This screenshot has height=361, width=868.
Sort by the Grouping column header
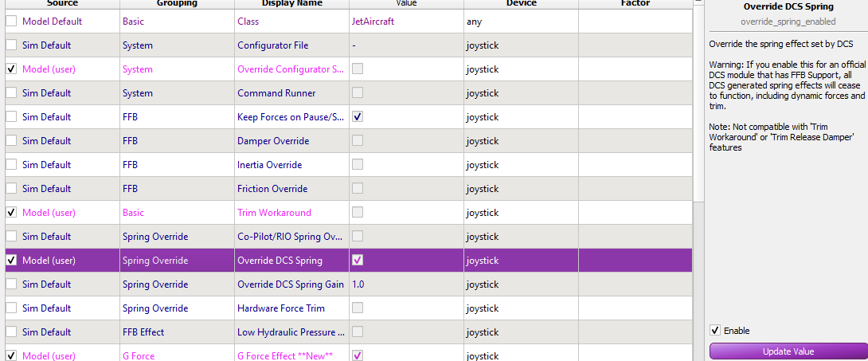[x=177, y=3]
